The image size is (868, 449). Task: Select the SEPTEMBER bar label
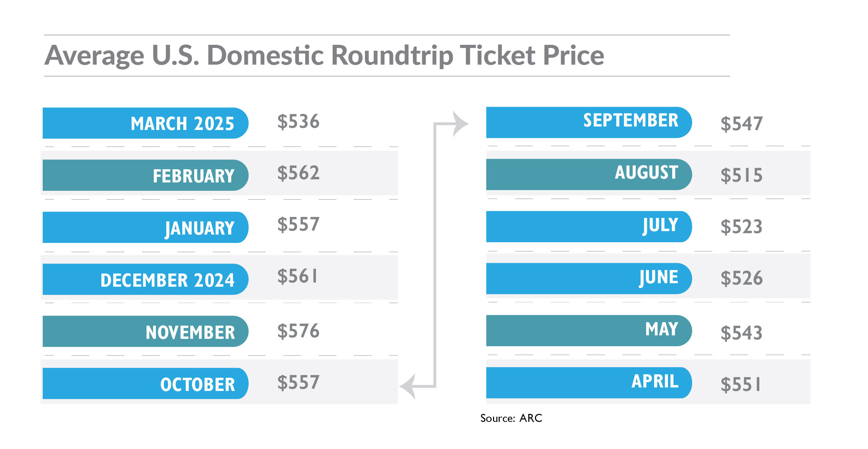631,121
